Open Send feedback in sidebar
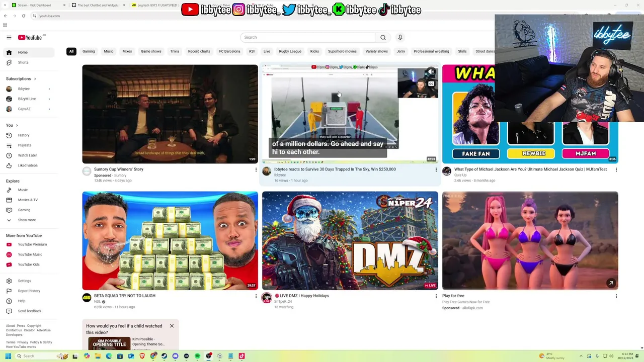Screen dimensions: 644x362 (29, 311)
